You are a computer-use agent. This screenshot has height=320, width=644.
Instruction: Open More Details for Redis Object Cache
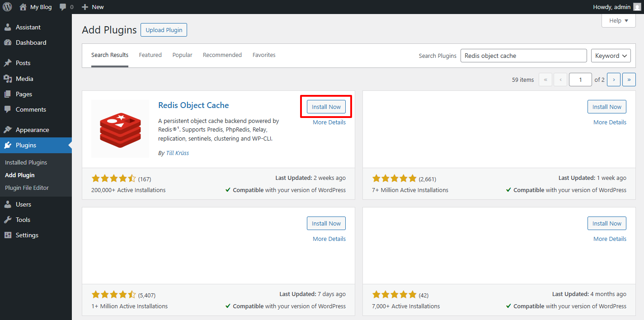pos(329,122)
